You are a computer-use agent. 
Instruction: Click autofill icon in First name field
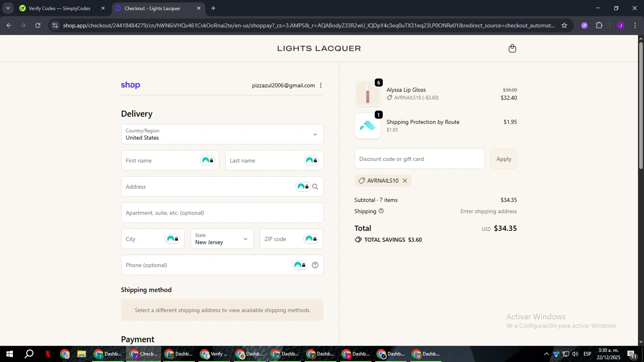click(x=208, y=160)
